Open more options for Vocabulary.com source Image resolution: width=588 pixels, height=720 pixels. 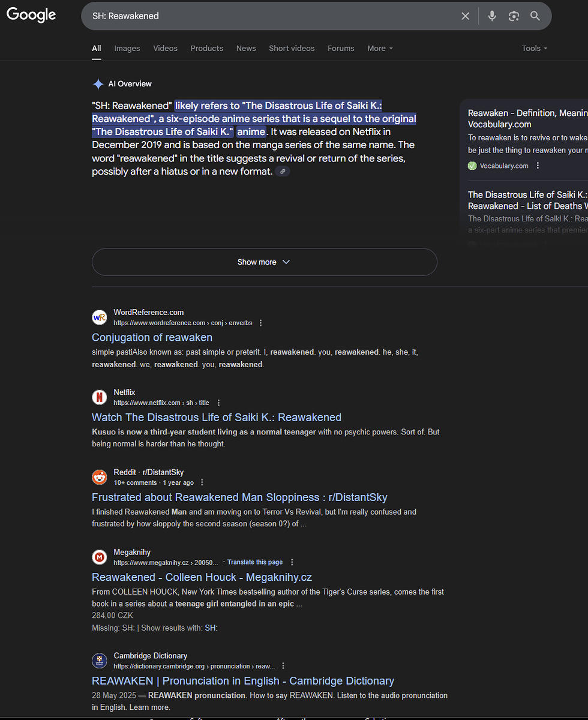tap(538, 166)
